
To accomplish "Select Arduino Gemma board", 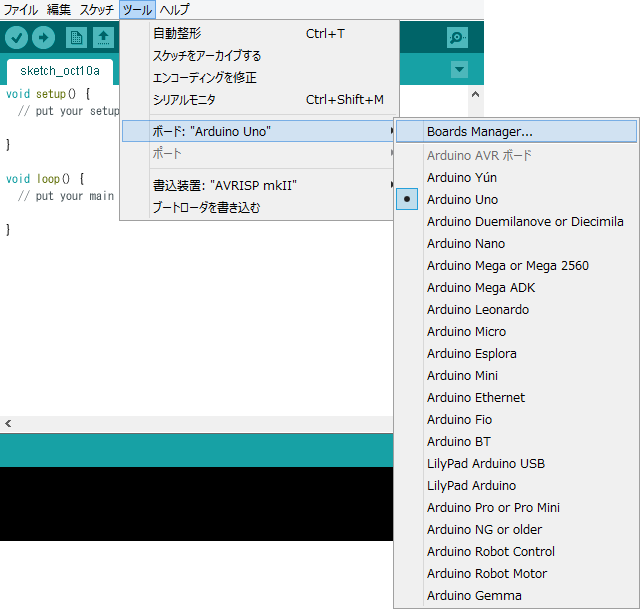I will point(516,596).
